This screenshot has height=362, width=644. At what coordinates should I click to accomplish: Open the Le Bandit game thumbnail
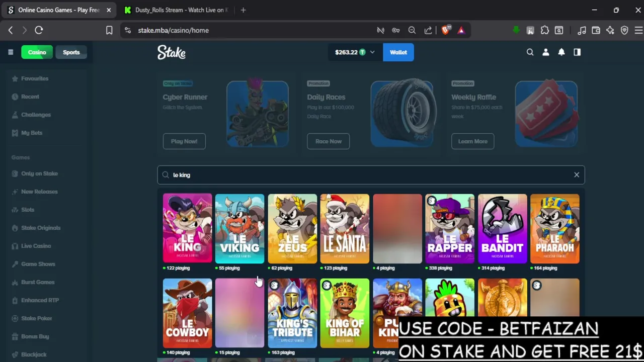(502, 228)
